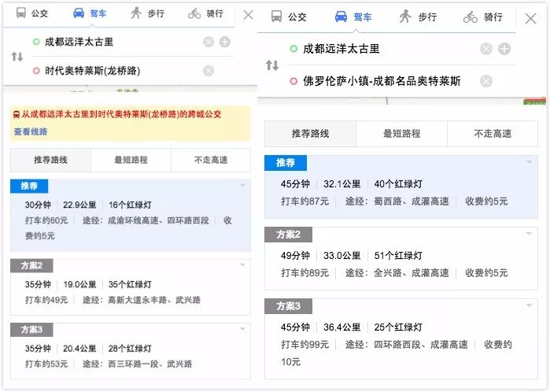Click the 推荐 badge in left panel
Viewport: 550px width, 392px height.
(29, 186)
